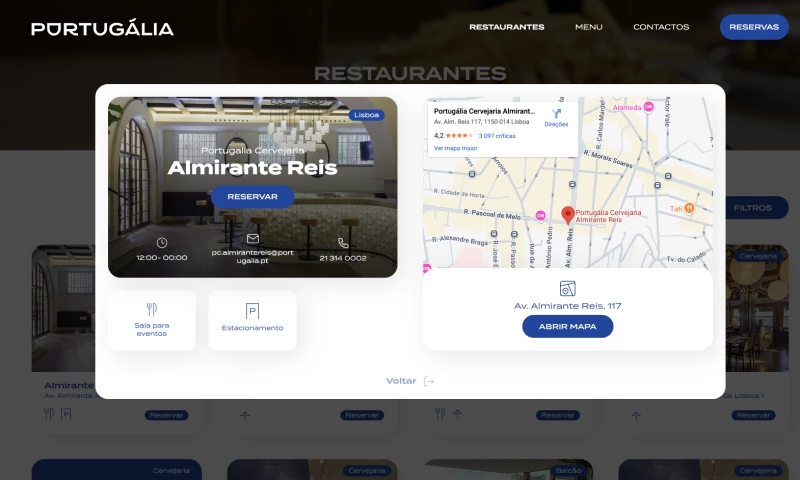
Task: Open the 3 097 críticas reviews link
Action: 497,136
